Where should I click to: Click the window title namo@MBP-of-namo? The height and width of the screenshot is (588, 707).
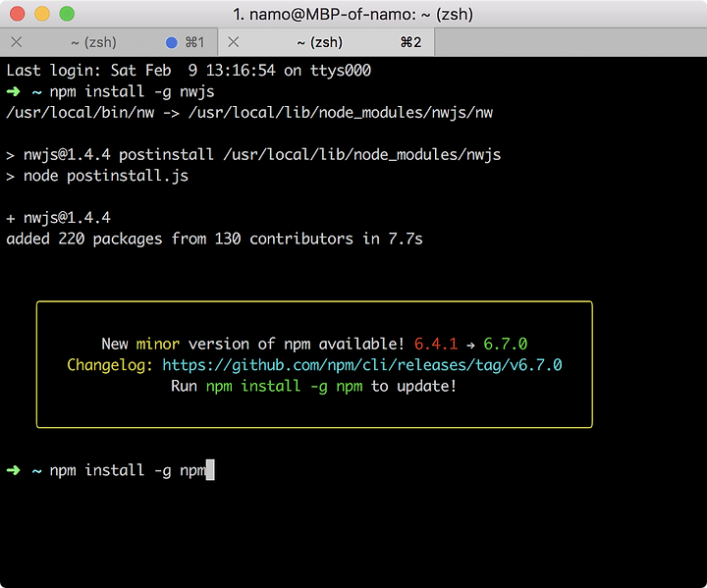pos(353,15)
